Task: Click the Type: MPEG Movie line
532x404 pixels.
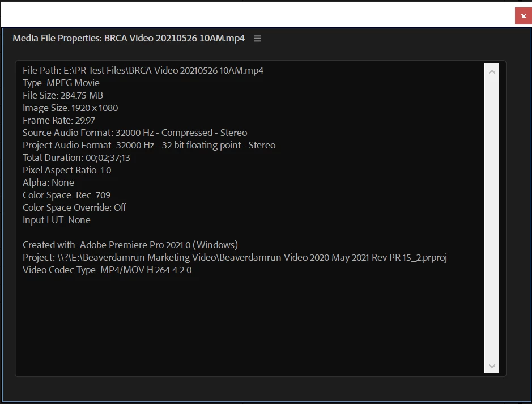Action: click(x=61, y=83)
